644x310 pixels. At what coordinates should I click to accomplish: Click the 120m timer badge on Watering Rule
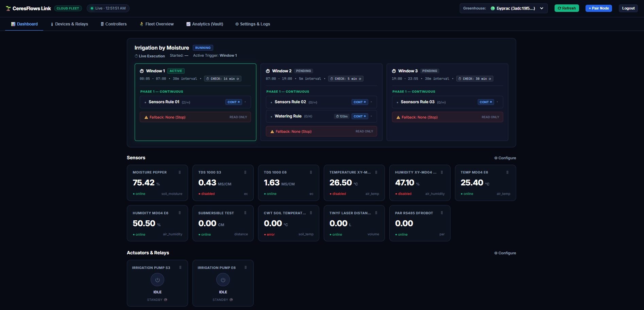pyautogui.click(x=342, y=116)
